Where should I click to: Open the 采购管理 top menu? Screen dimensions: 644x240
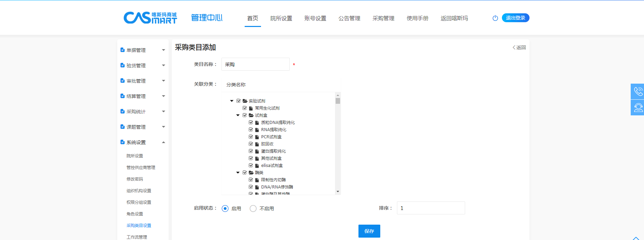pyautogui.click(x=383, y=18)
